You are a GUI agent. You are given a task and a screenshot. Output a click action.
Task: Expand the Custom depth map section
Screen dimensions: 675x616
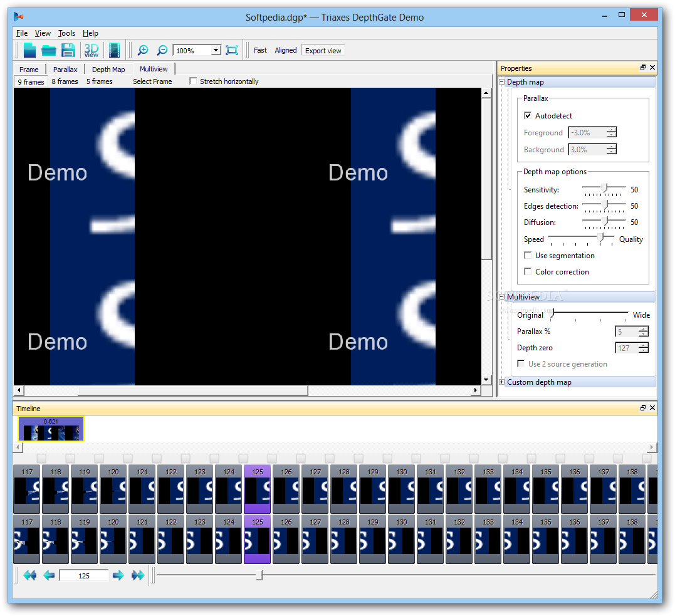tap(501, 382)
